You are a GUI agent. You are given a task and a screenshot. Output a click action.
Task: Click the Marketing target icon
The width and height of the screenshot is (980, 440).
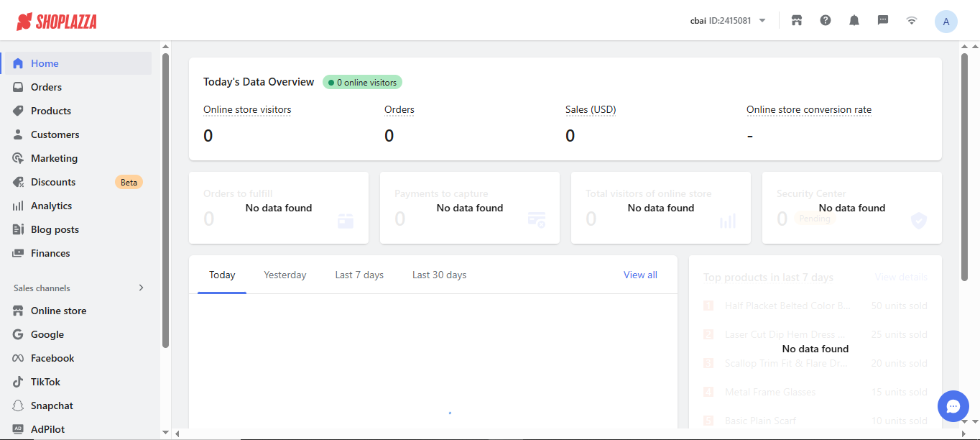[x=18, y=158]
